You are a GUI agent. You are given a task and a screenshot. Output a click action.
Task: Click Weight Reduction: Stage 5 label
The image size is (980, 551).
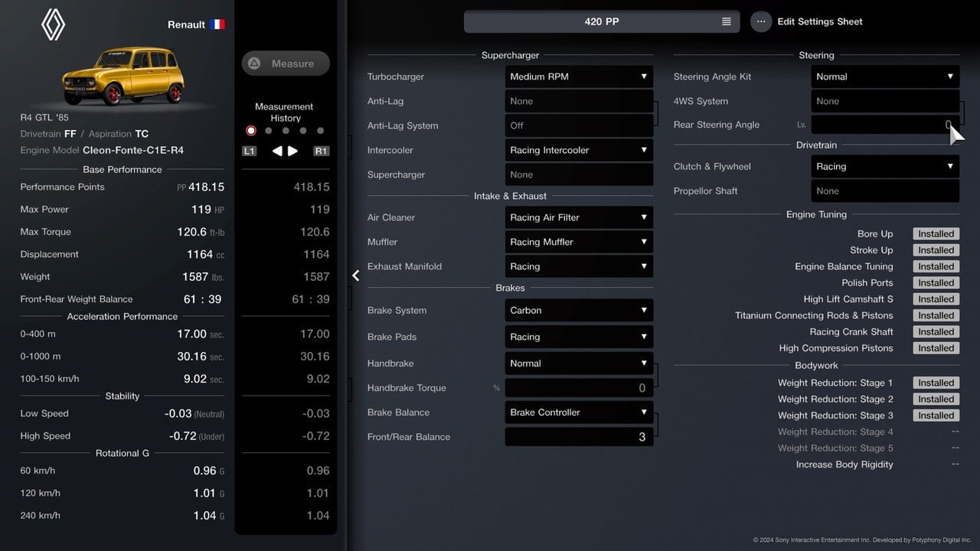point(835,448)
